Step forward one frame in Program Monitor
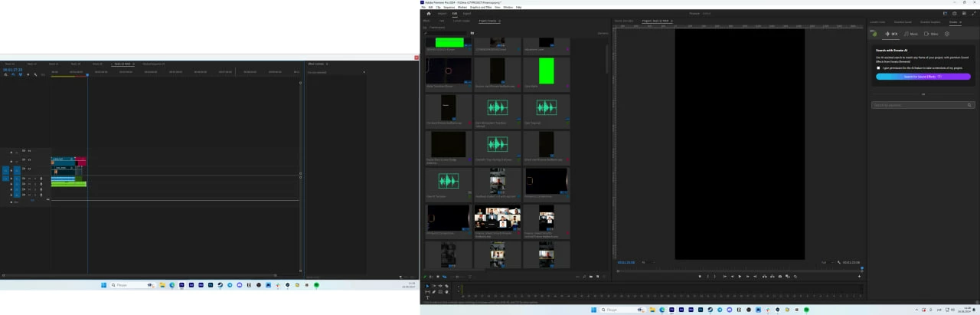Image resolution: width=980 pixels, height=315 pixels. 747,277
